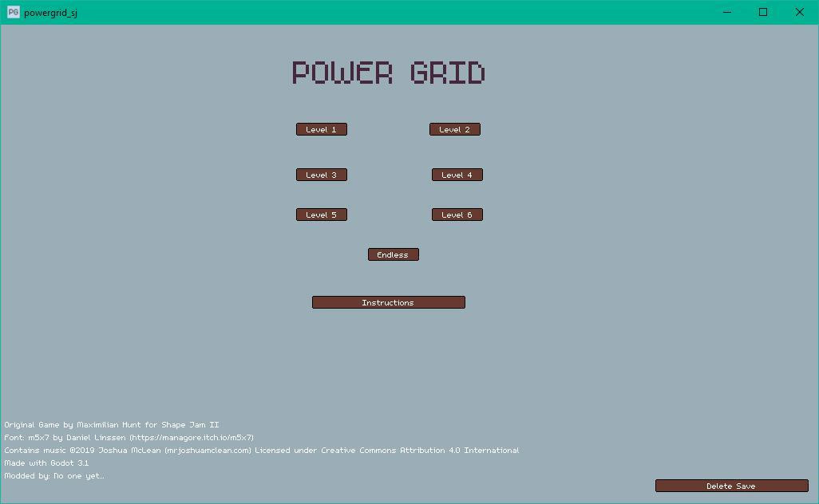
Task: Open the Instructions screen
Action: (388, 302)
